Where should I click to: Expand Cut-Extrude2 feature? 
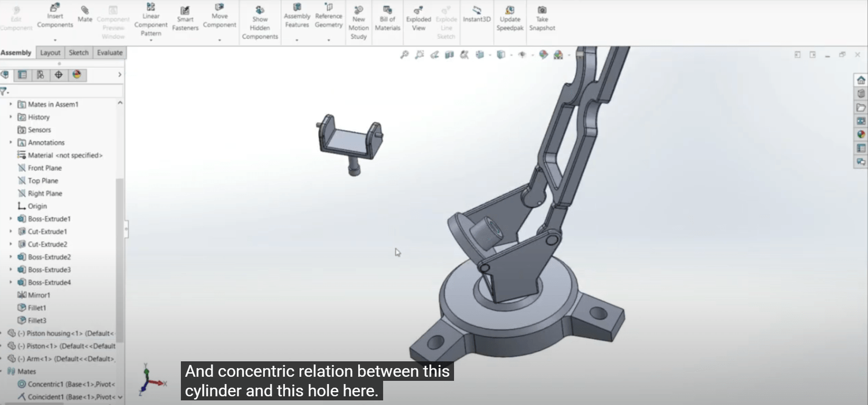click(x=10, y=244)
